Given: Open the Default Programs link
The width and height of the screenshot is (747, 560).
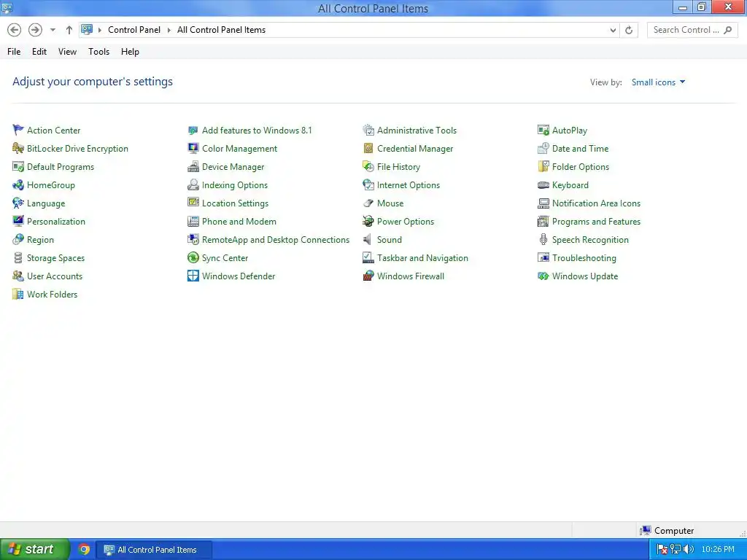Looking at the screenshot, I should 61,167.
